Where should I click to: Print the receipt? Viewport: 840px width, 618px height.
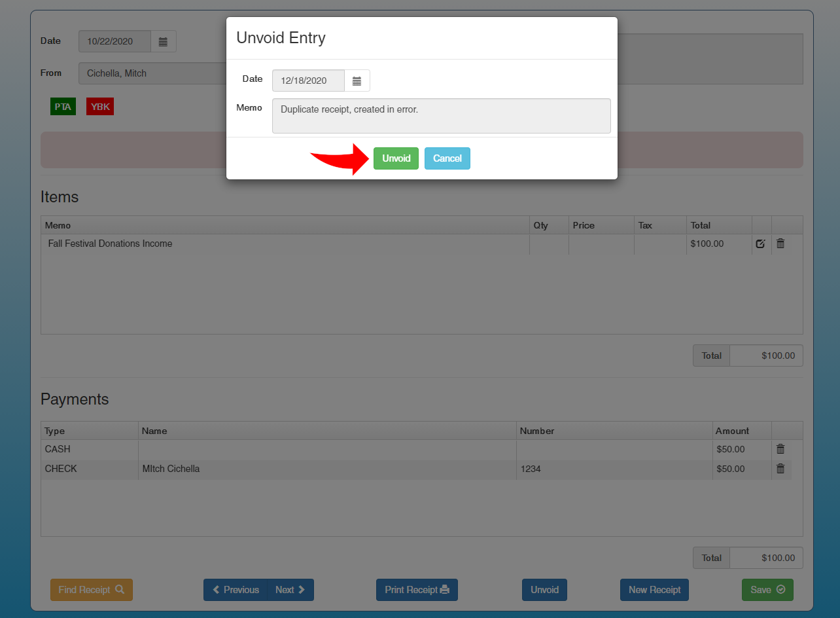(x=417, y=590)
